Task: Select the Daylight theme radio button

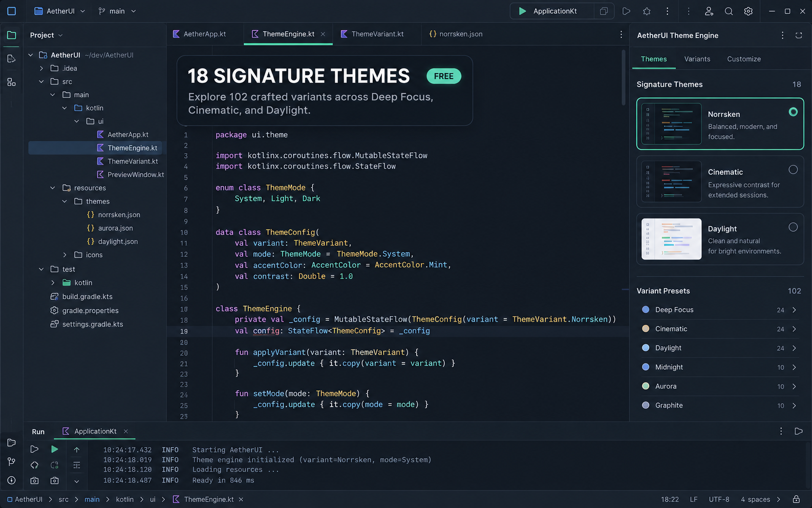Action: click(793, 227)
